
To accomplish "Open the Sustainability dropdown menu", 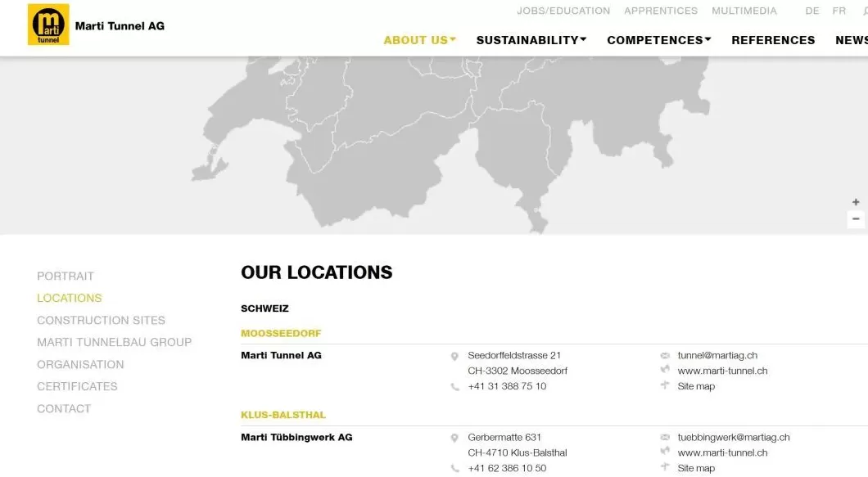I will (x=531, y=40).
